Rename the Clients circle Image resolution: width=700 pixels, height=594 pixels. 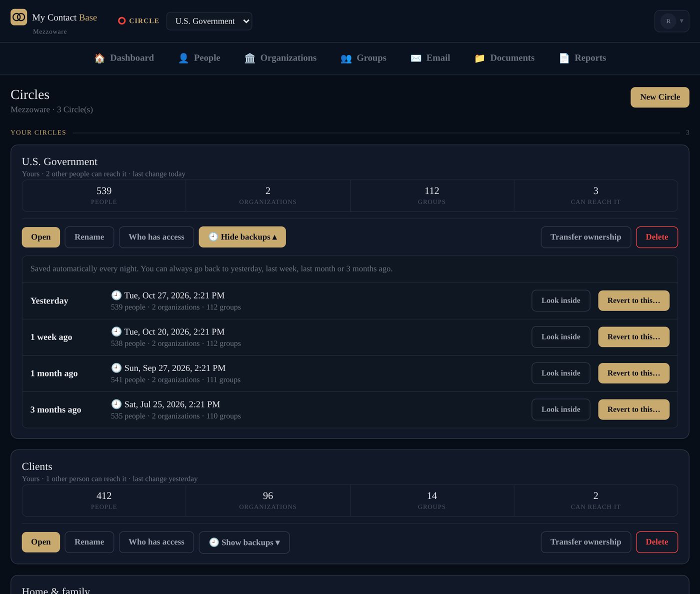tap(89, 542)
